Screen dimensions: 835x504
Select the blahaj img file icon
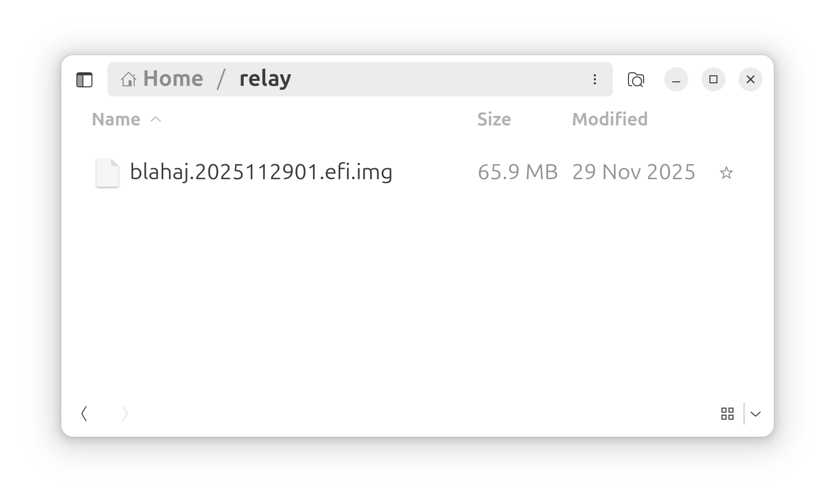point(107,172)
